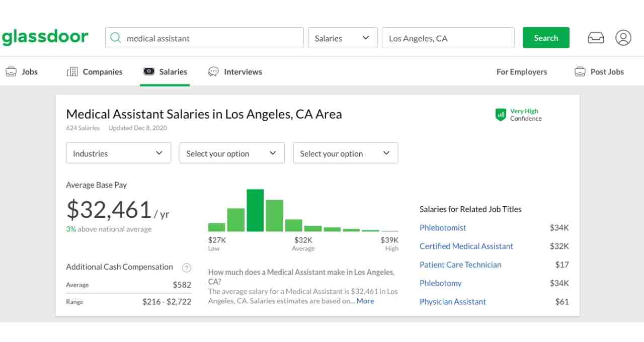Click the Salaries tab camera icon
The image size is (644, 342).
(148, 71)
